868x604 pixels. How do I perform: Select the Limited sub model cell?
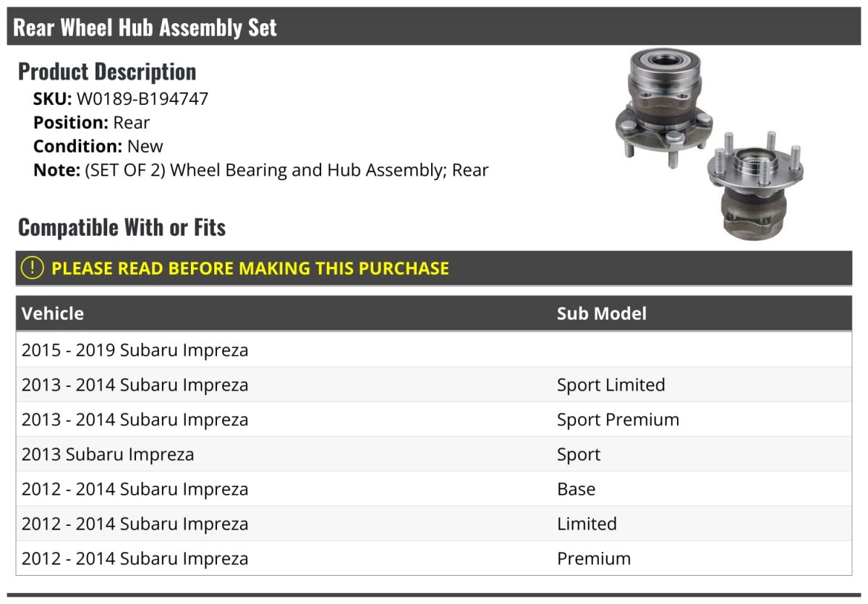click(x=587, y=524)
